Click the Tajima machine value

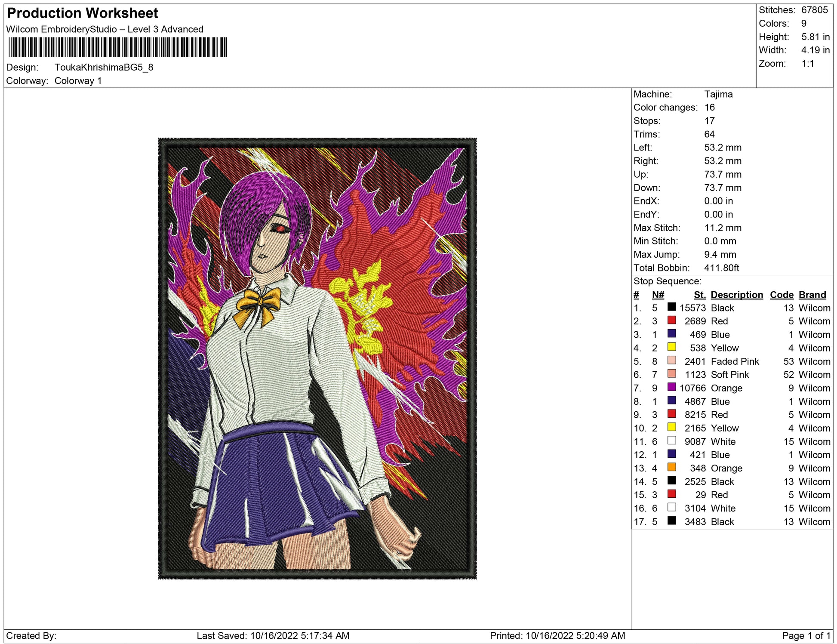[718, 94]
